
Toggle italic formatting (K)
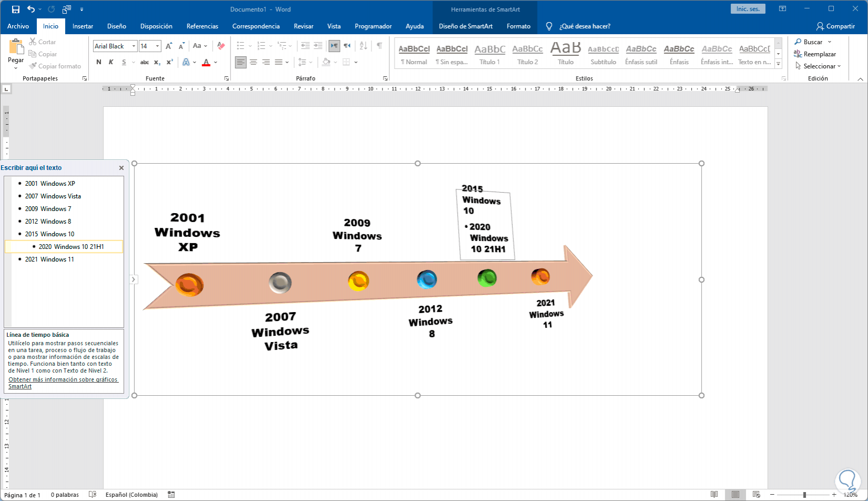point(111,62)
